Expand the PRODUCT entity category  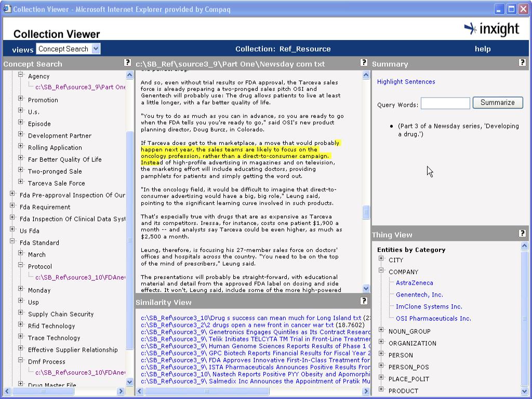click(381, 389)
